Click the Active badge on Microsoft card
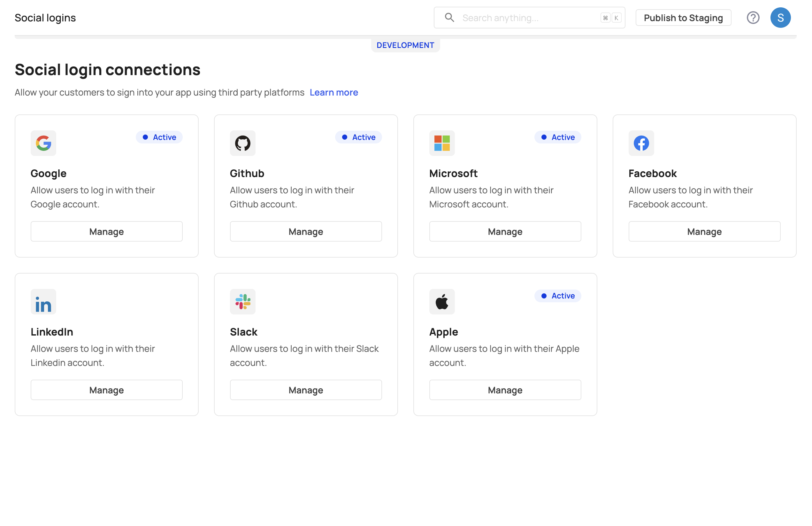 (x=557, y=137)
